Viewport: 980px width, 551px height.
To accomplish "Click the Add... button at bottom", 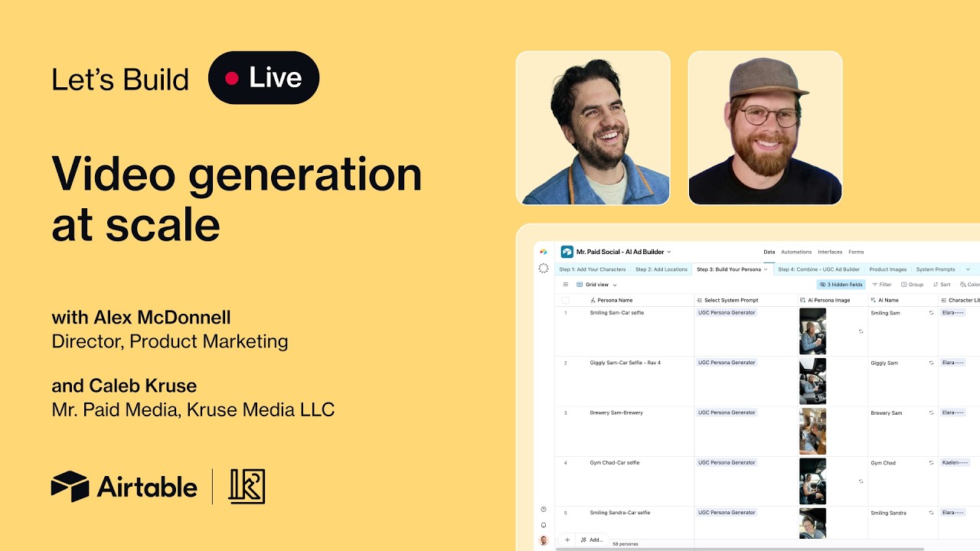I will click(x=591, y=540).
